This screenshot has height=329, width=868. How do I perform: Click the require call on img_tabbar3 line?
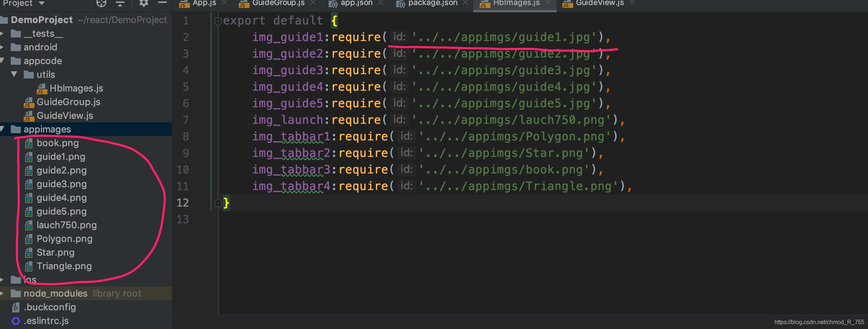point(364,170)
